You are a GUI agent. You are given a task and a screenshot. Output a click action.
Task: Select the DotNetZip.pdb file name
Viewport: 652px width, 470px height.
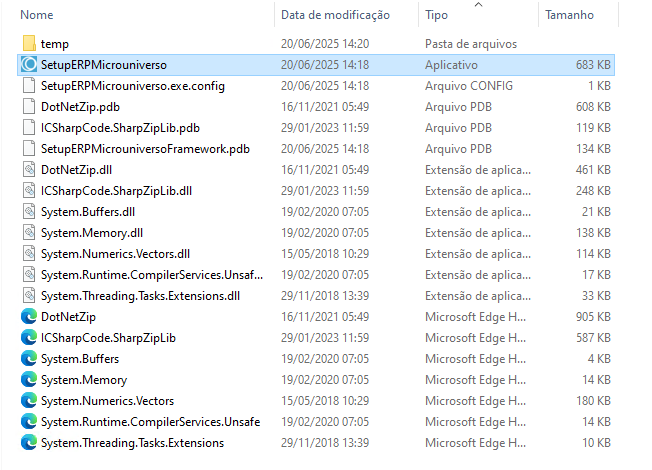click(80, 107)
